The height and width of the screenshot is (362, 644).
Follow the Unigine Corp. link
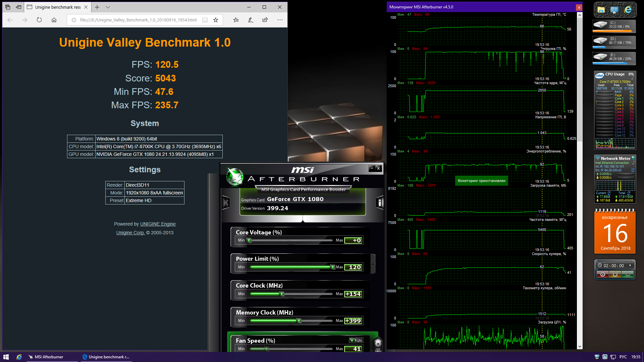point(130,233)
